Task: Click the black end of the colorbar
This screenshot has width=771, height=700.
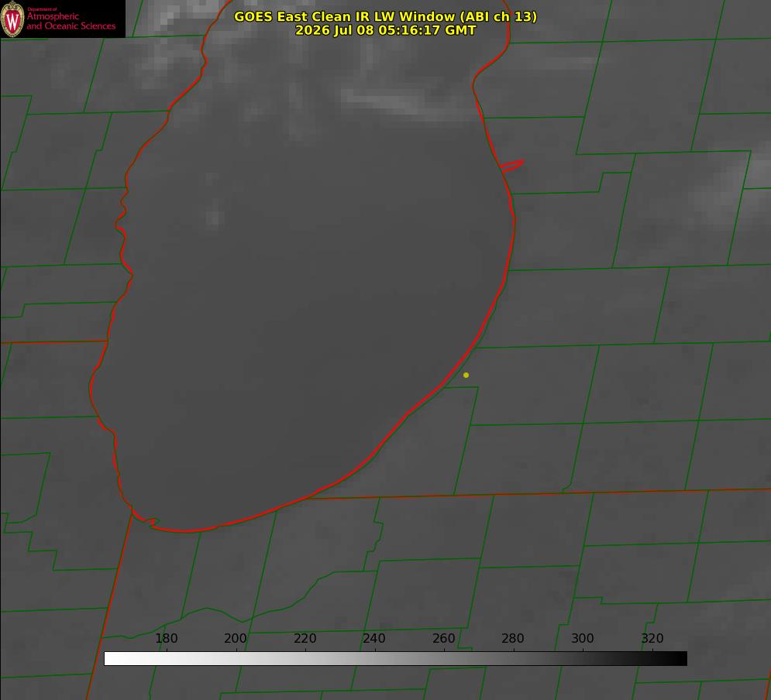Action: (680, 659)
